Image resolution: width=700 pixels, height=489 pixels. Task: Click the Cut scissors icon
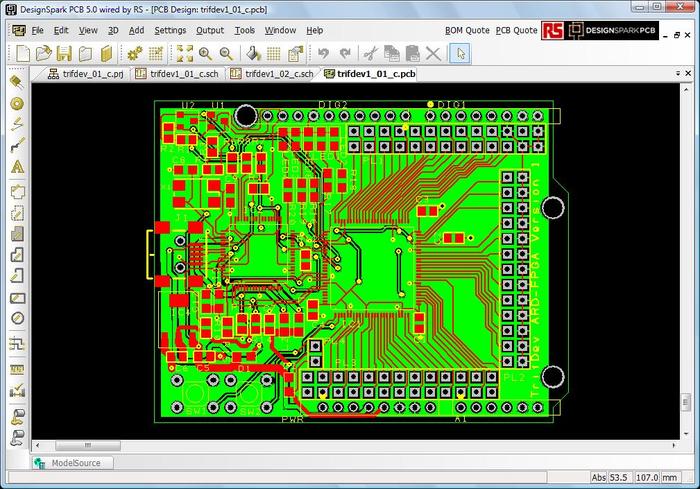pyautogui.click(x=371, y=54)
